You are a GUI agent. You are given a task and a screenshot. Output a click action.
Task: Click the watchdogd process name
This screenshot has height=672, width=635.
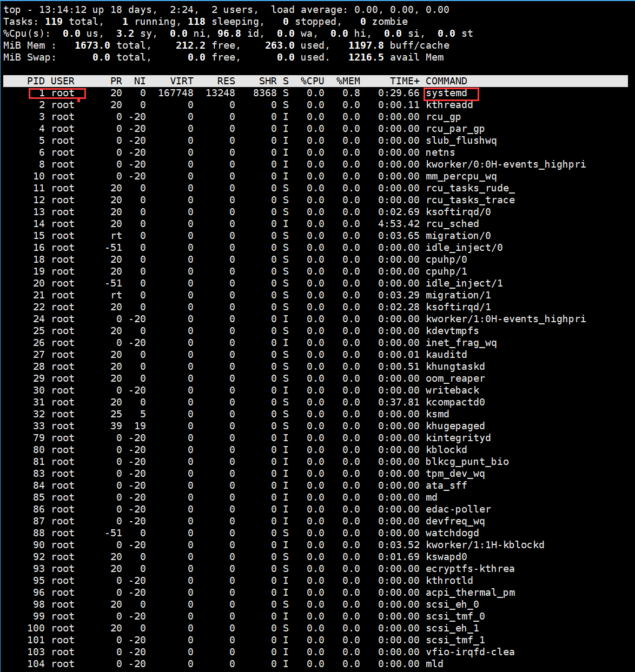[452, 533]
